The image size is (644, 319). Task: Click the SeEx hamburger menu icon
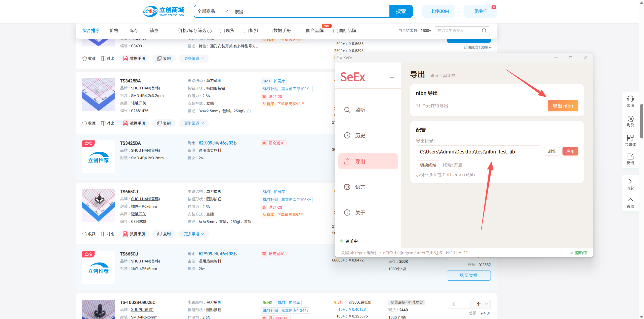point(392,76)
